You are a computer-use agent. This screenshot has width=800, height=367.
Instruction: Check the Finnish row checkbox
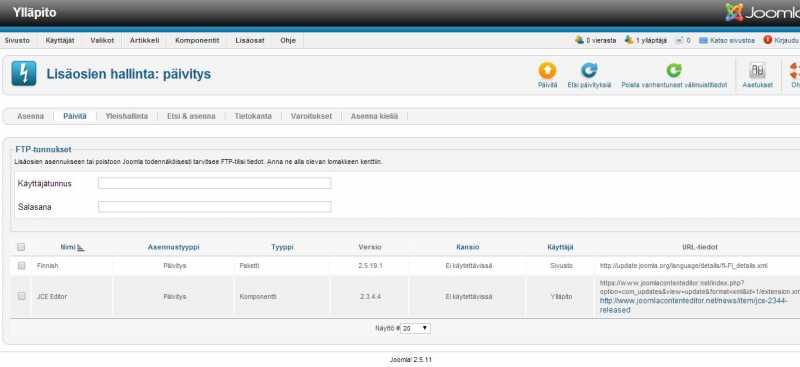(21, 266)
